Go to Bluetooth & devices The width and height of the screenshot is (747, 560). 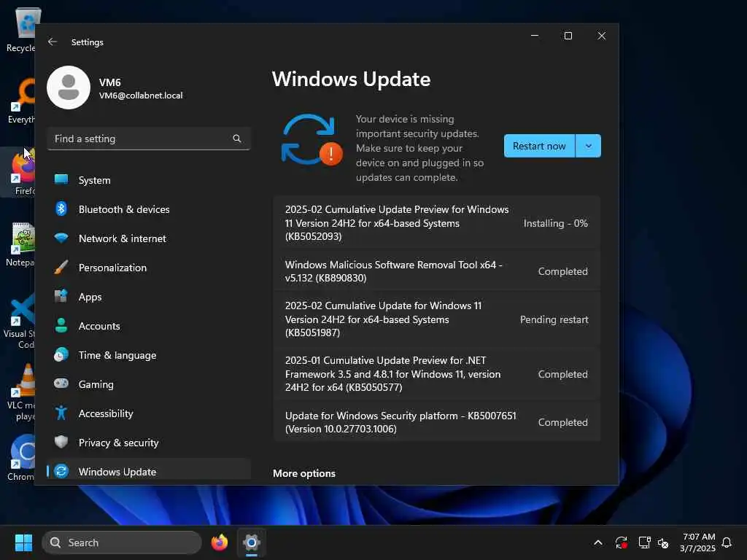[x=149, y=209]
